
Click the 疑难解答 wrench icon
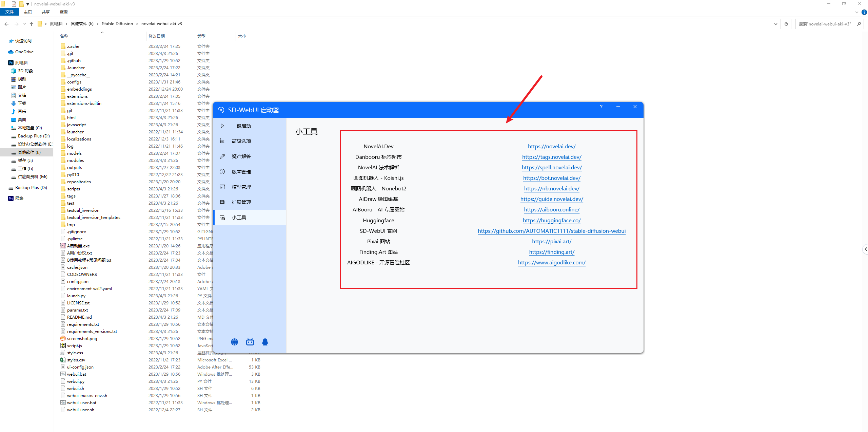(222, 156)
